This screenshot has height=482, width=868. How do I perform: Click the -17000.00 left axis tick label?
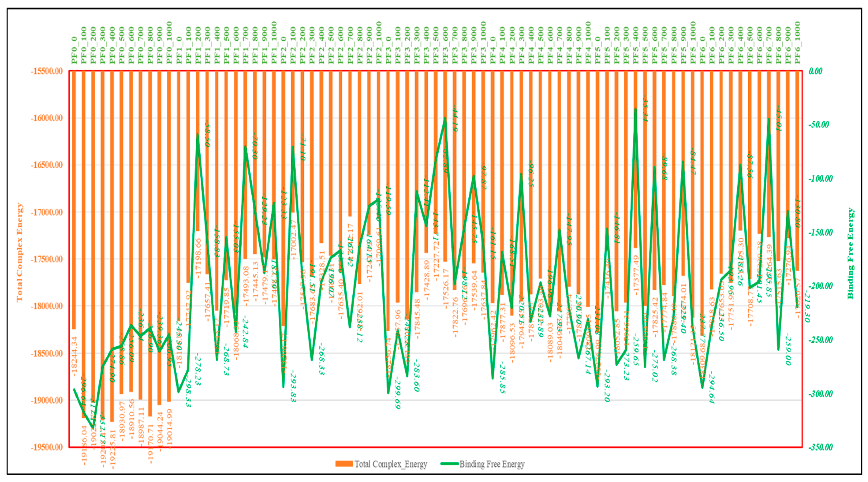[47, 212]
